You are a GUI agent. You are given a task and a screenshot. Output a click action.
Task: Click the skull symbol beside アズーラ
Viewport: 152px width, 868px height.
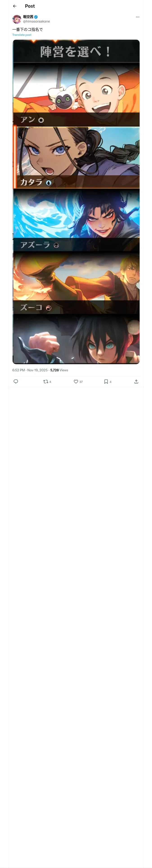(56, 245)
